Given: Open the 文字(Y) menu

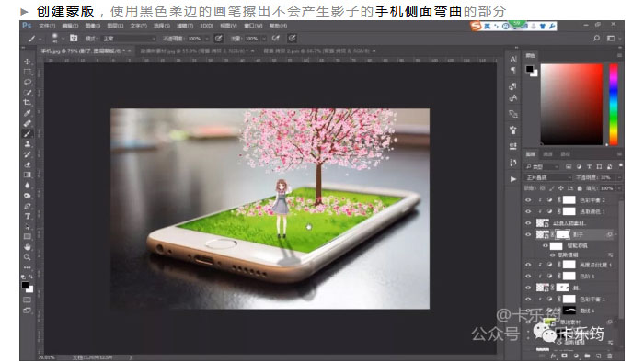Looking at the screenshot, I should tap(138, 26).
